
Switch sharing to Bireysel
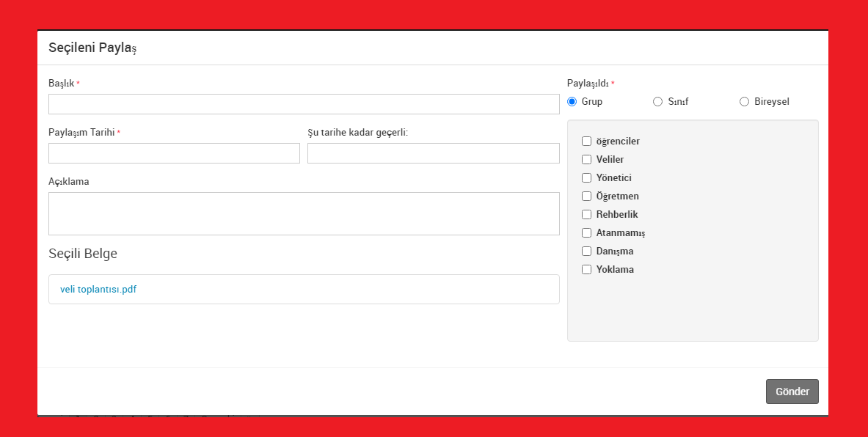pos(744,102)
